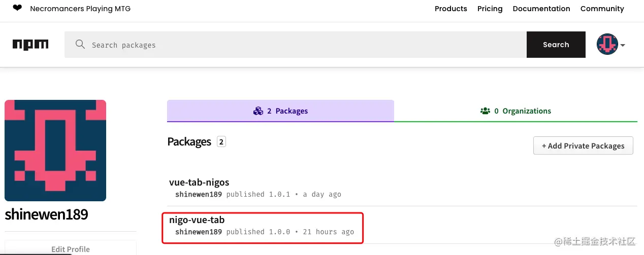Switch to the 2 Packages tab

280,111
